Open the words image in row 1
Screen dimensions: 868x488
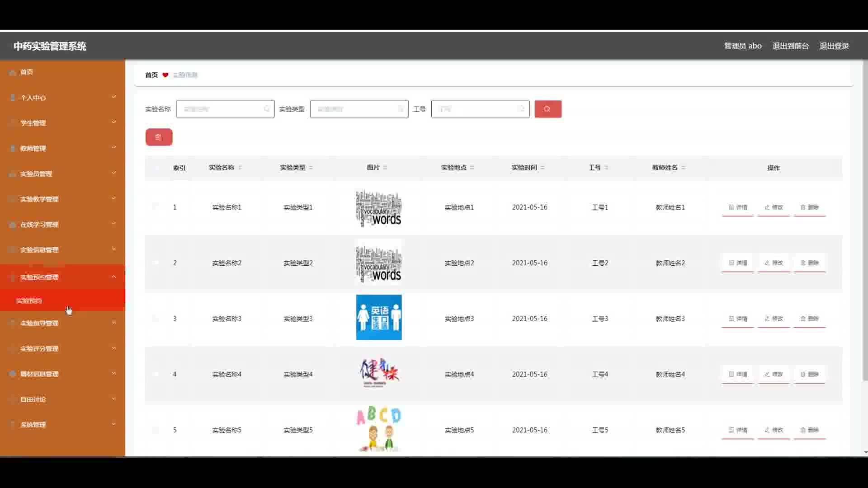tap(379, 208)
